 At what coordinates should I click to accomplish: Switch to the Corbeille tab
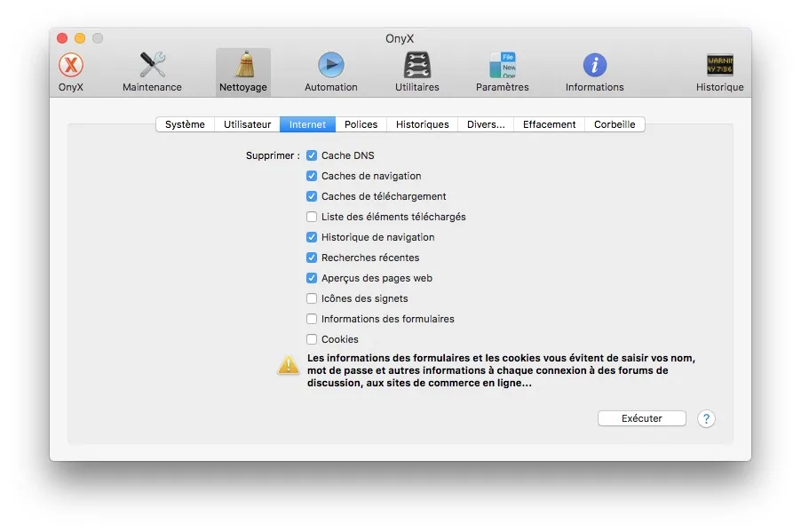coord(615,124)
